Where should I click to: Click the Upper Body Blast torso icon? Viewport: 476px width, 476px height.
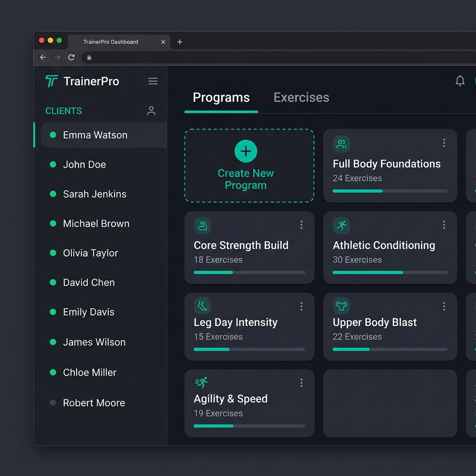point(341,305)
